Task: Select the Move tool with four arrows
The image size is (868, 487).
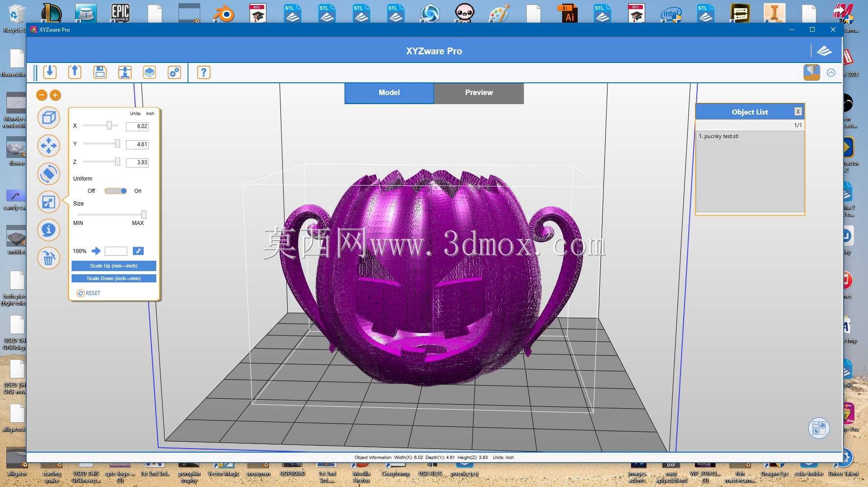Action: (x=48, y=146)
